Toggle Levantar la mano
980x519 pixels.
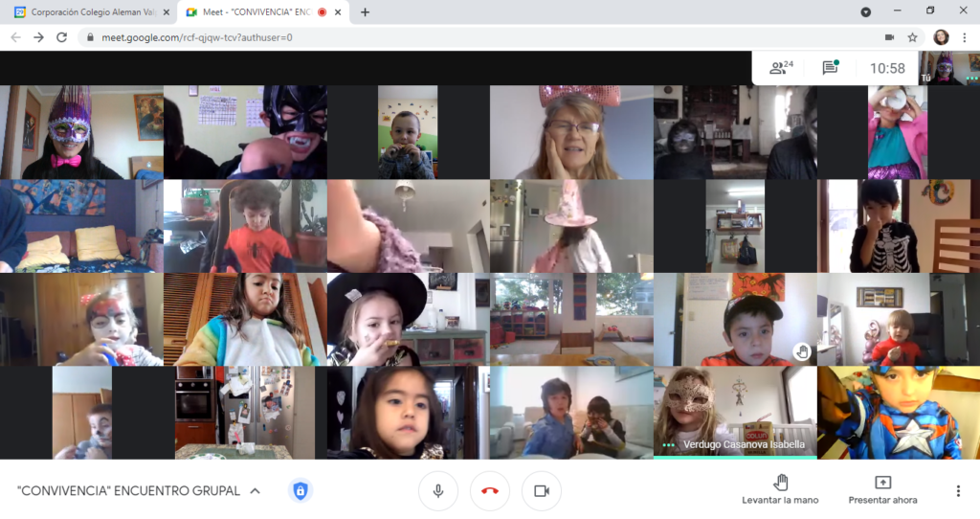[x=780, y=489]
